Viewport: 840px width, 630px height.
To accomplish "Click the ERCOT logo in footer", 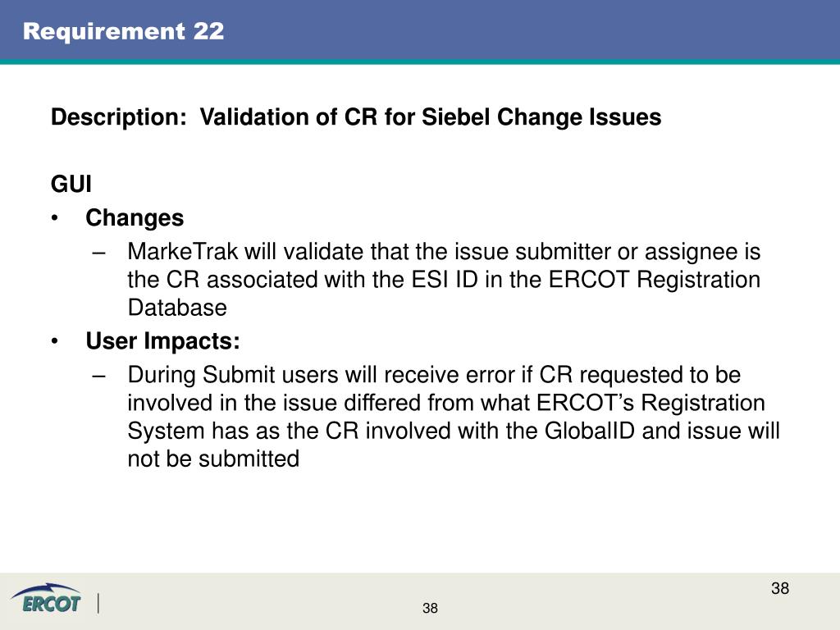I will [47, 599].
